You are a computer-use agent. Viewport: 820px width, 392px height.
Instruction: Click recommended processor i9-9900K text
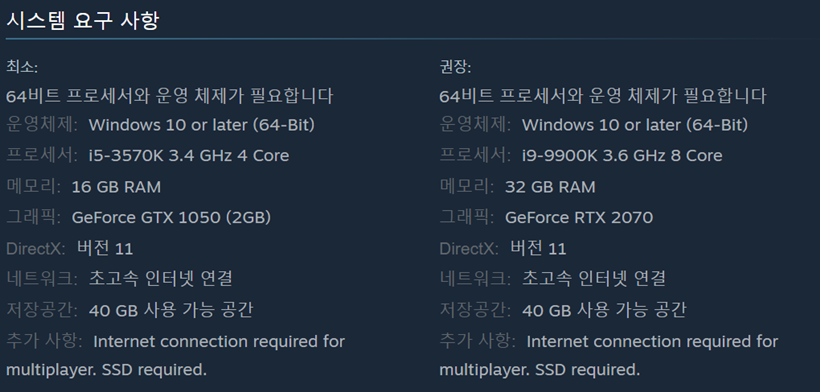click(622, 156)
